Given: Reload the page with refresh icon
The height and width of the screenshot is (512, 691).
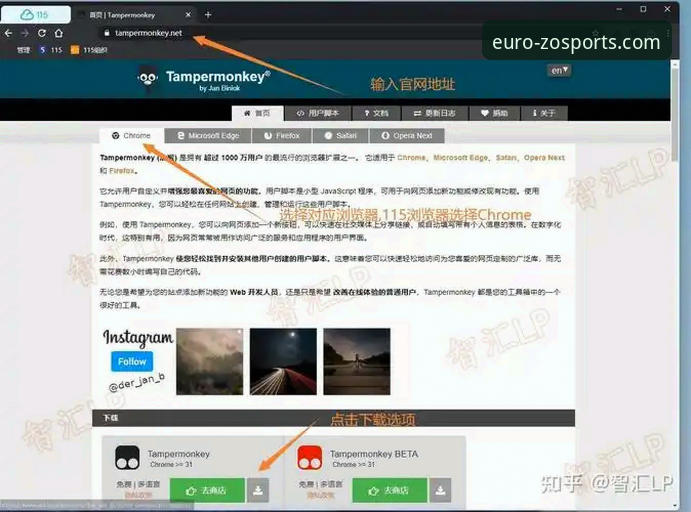Looking at the screenshot, I should (42, 33).
